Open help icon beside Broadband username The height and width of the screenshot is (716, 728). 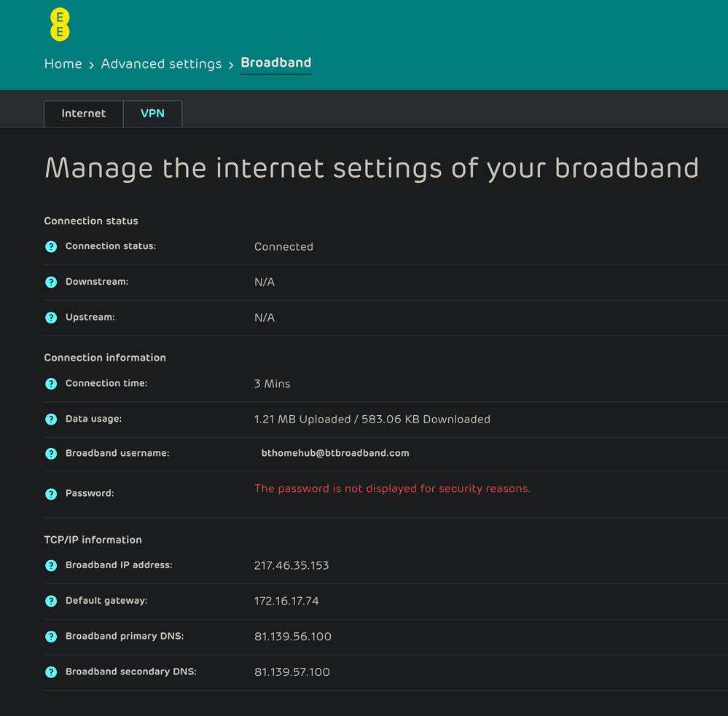pyautogui.click(x=51, y=454)
